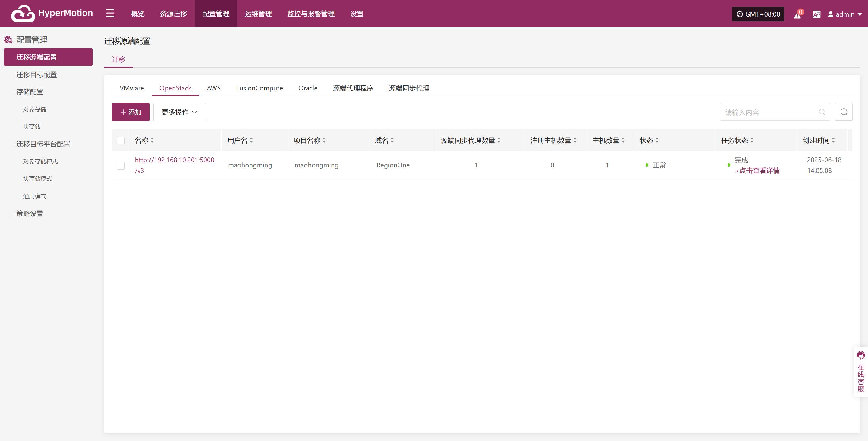Sort by the 名称 column arrows
868x441 pixels.
tap(152, 140)
